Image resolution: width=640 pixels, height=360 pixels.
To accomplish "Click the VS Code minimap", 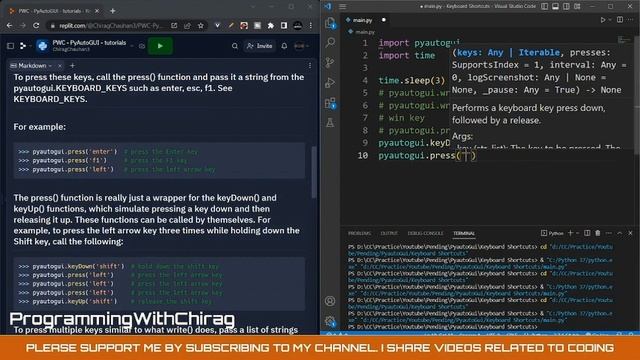I will tap(624, 40).
